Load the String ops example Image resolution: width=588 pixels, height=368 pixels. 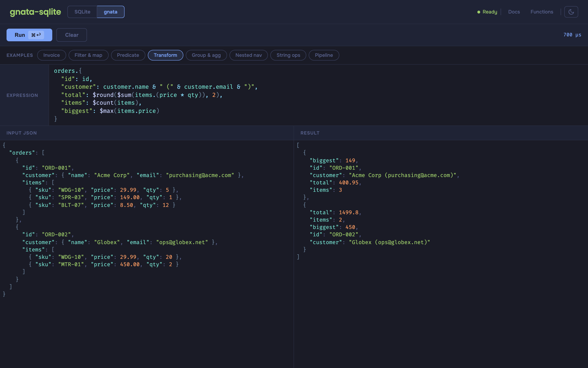tap(288, 55)
